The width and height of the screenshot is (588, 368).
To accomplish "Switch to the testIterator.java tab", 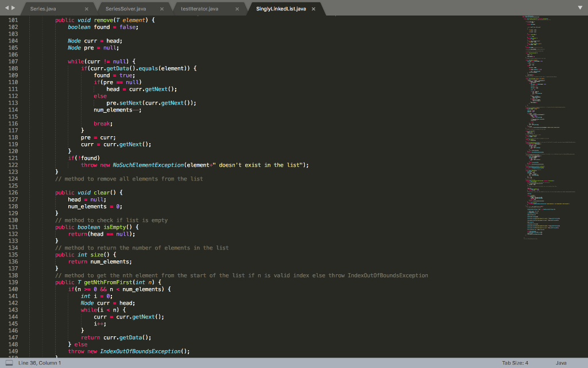I will [x=199, y=9].
